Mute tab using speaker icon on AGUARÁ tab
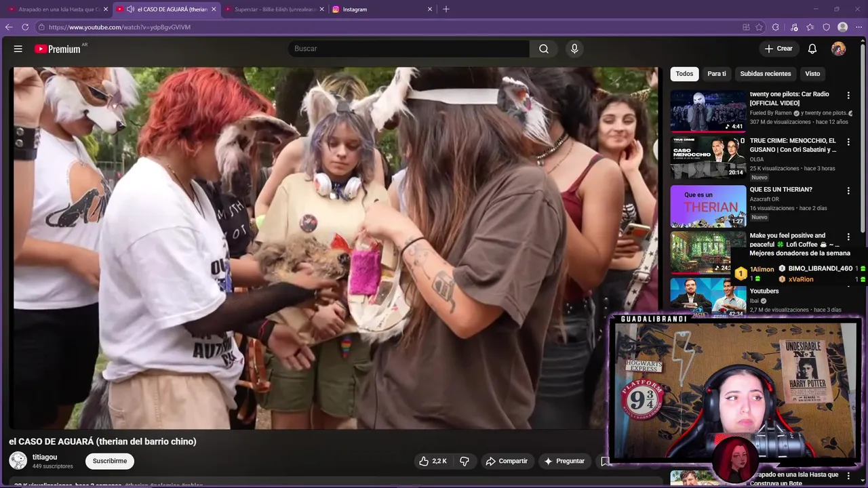The width and height of the screenshot is (868, 488). (130, 9)
